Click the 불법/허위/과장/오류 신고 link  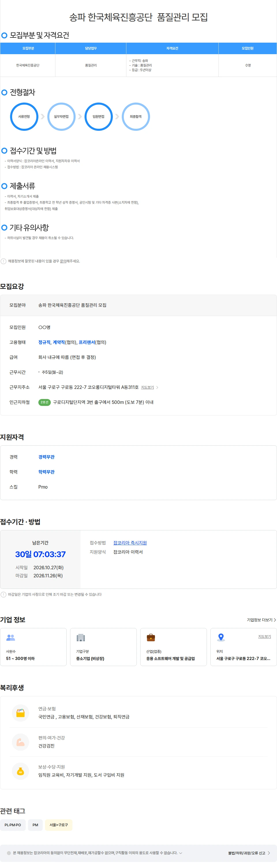point(249,853)
